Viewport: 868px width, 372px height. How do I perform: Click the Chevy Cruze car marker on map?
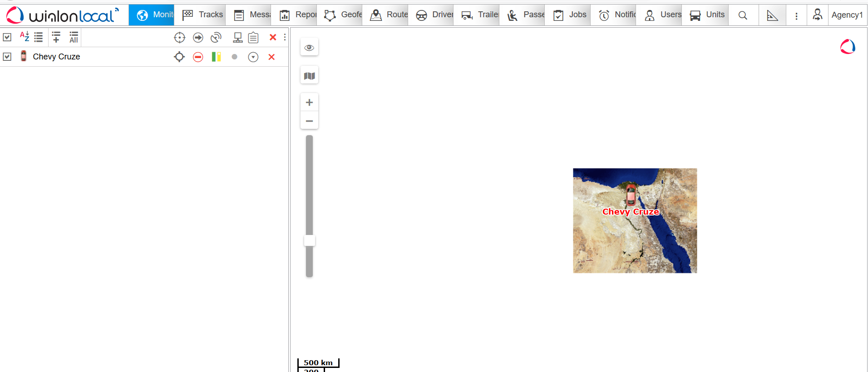tap(631, 195)
